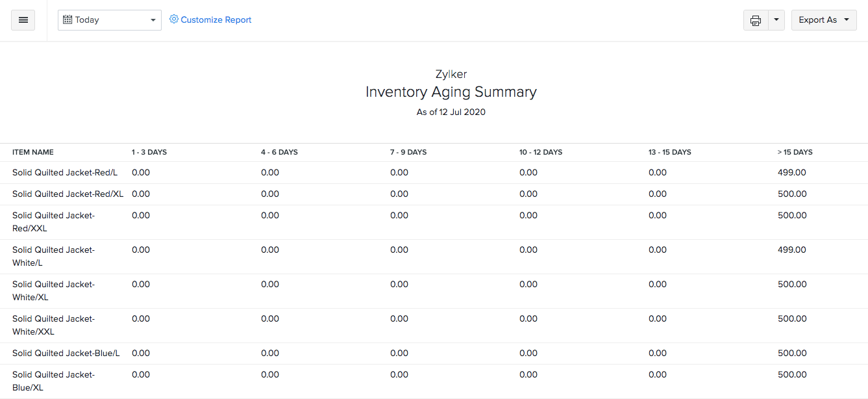Viewport: 868px width, 399px height.
Task: Click the ITEM NAME column header
Action: (32, 152)
